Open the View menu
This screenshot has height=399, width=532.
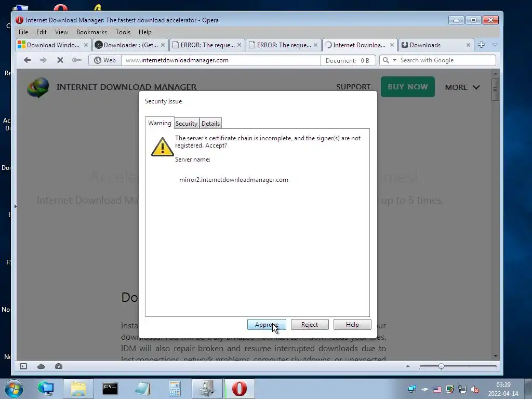pos(61,32)
